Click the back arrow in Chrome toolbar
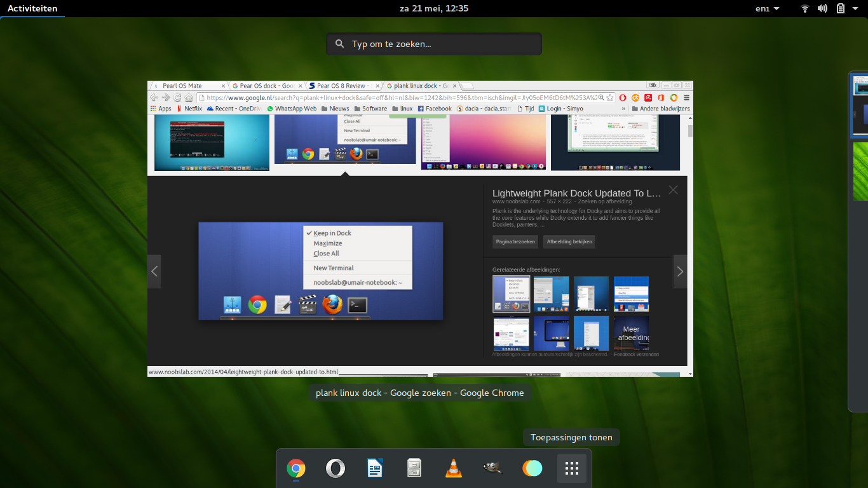This screenshot has width=868, height=488. (x=154, y=98)
